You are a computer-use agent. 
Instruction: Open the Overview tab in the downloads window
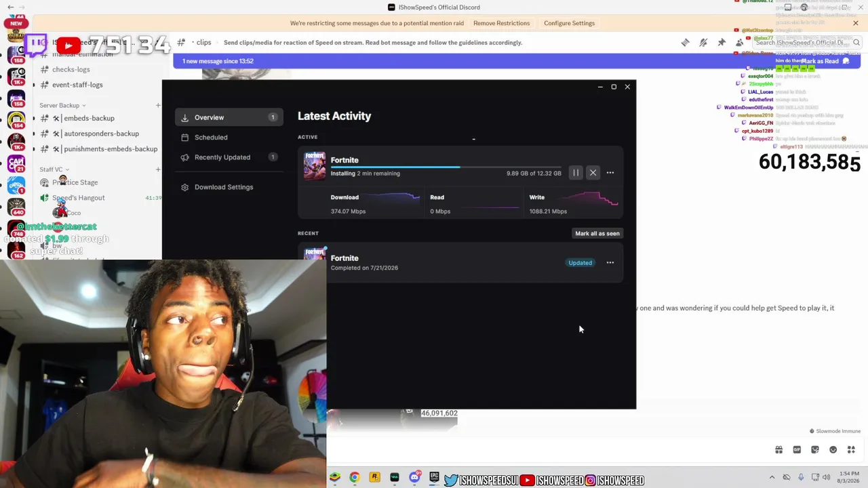229,117
